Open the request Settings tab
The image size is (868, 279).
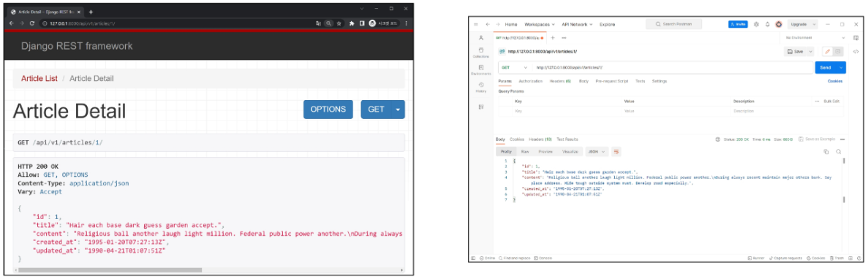pyautogui.click(x=660, y=81)
